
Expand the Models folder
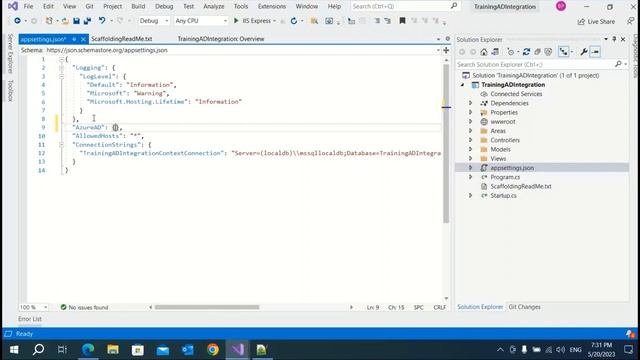point(470,149)
